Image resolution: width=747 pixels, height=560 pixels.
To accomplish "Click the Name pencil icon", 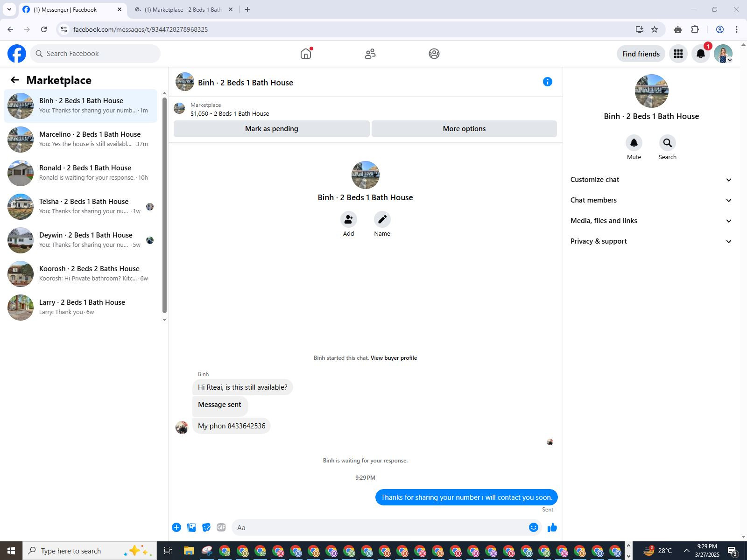I will tap(382, 219).
